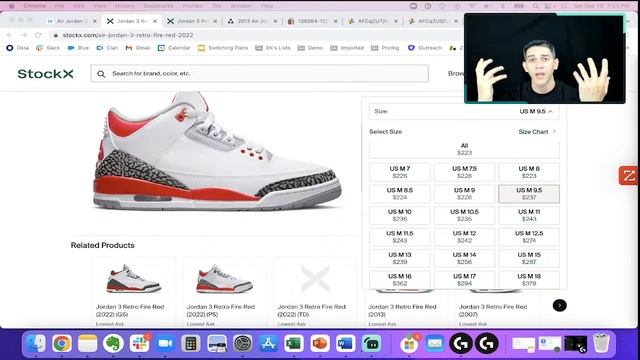The image size is (640, 360).
Task: Open Jordan 3 Retro Fire Red (PS) product
Action: pos(224,292)
